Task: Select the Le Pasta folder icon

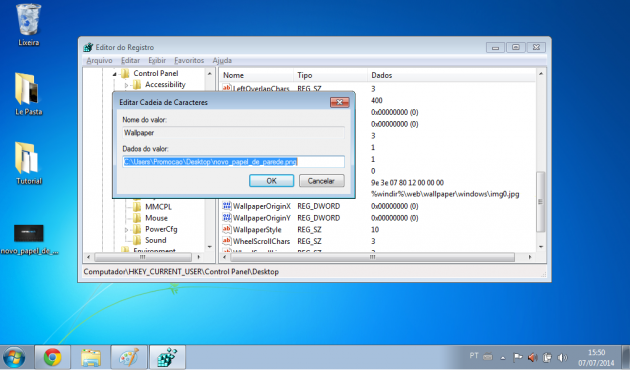Action: [x=28, y=94]
